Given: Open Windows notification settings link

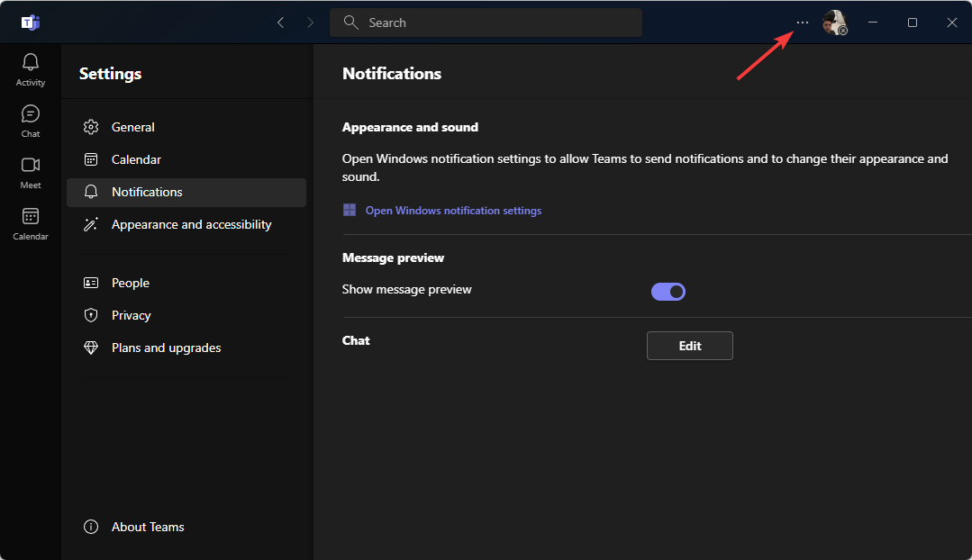Looking at the screenshot, I should point(453,211).
